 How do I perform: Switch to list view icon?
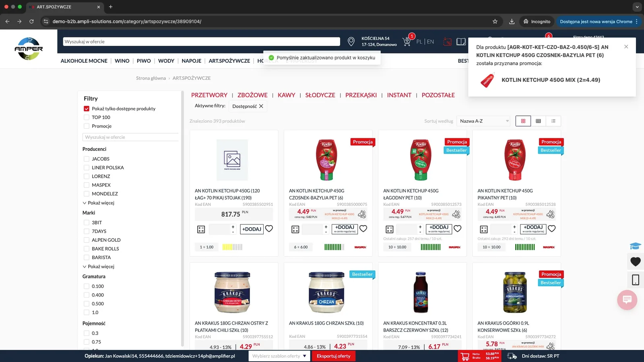click(x=553, y=121)
